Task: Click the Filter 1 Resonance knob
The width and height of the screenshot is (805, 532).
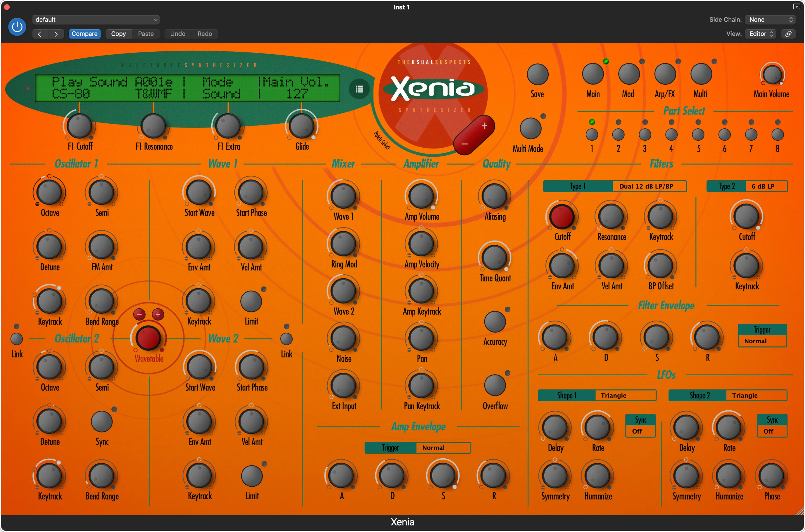Action: coord(611,216)
